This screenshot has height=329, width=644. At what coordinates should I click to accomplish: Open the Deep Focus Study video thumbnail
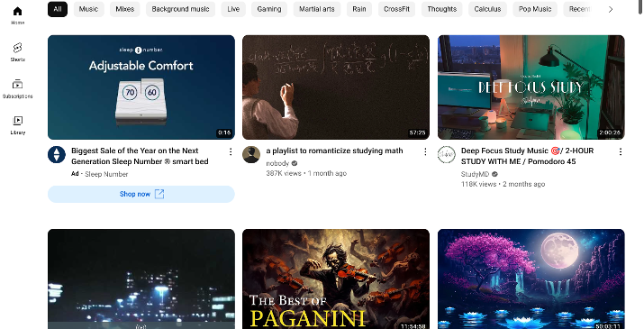pos(531,87)
